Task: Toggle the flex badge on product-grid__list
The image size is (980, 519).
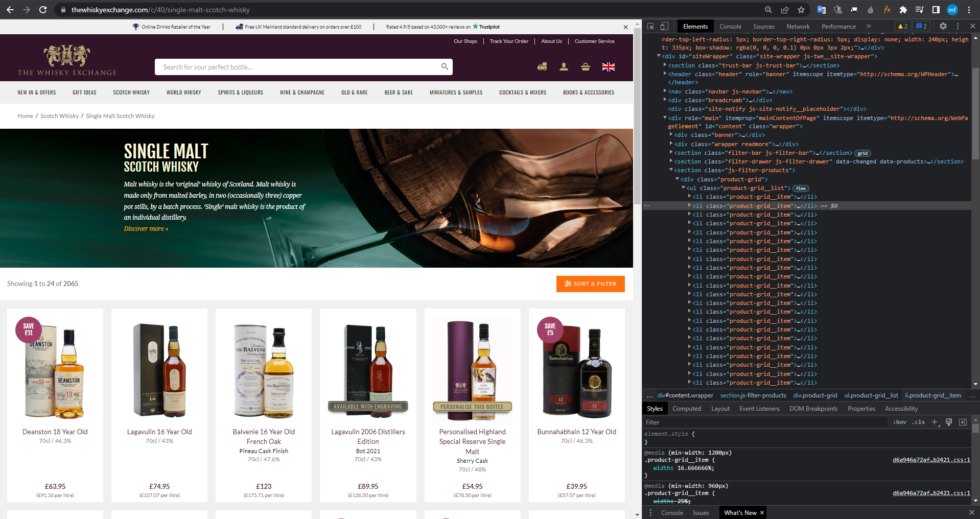Action: click(801, 188)
